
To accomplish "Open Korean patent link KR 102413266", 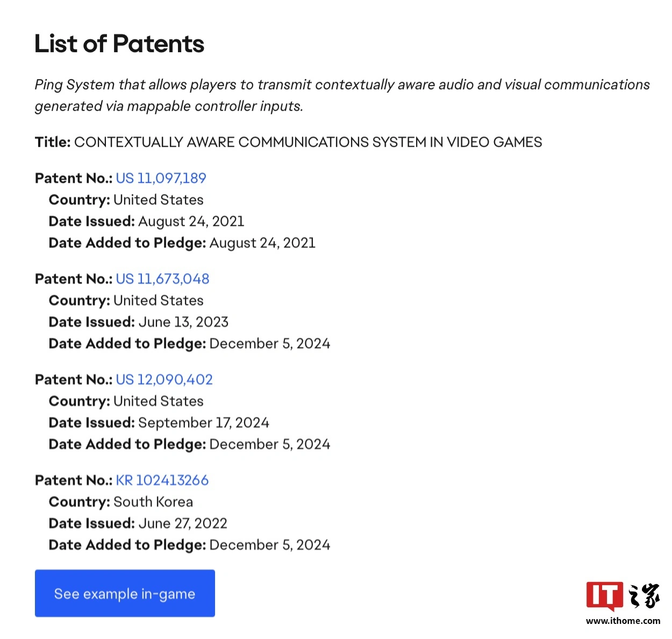I will [x=162, y=480].
